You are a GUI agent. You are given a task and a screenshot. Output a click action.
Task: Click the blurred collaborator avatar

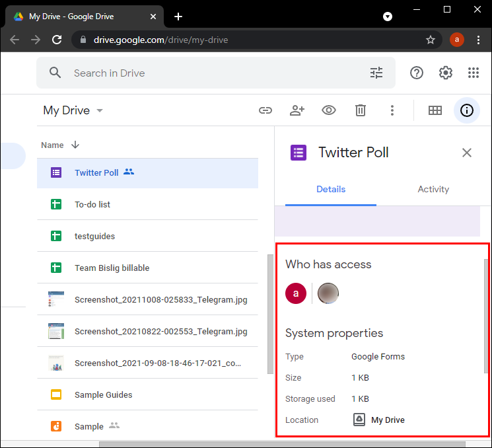tap(328, 293)
